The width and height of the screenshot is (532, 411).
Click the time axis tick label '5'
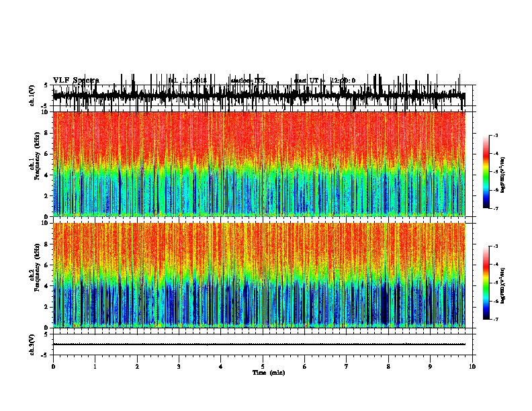tap(263, 367)
